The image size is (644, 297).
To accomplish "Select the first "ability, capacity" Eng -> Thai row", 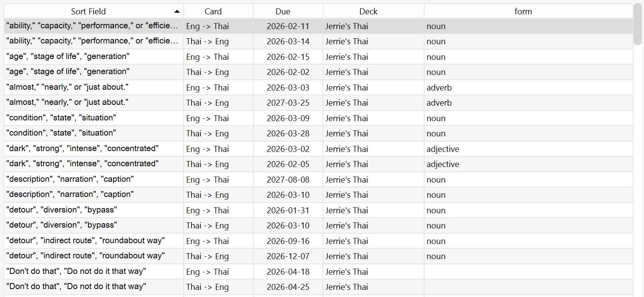I will [x=92, y=26].
